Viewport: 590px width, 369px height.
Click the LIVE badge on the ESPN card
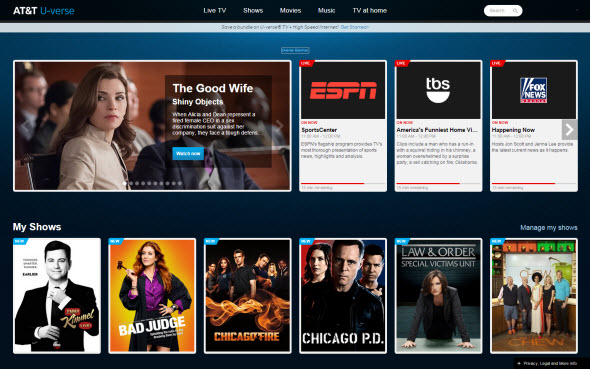(306, 63)
